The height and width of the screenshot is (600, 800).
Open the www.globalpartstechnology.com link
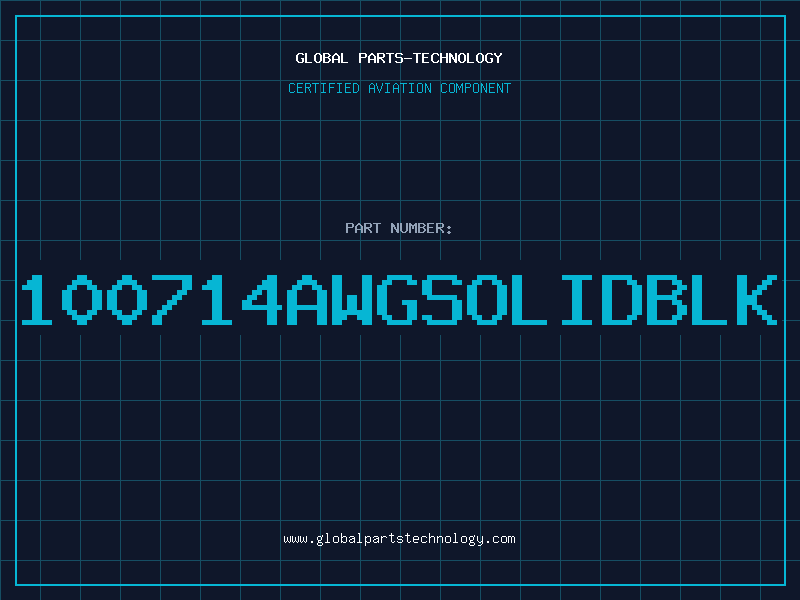399,539
